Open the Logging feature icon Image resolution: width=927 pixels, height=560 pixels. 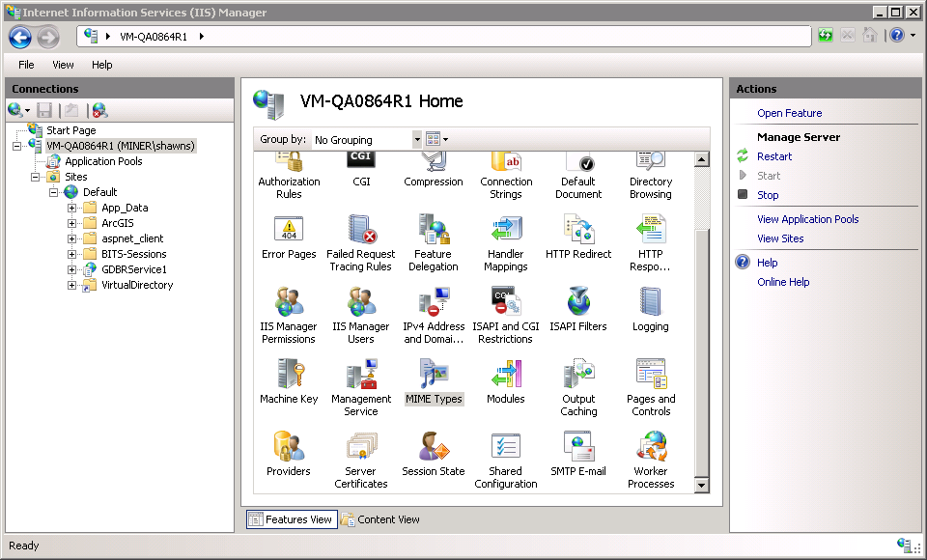[651, 302]
